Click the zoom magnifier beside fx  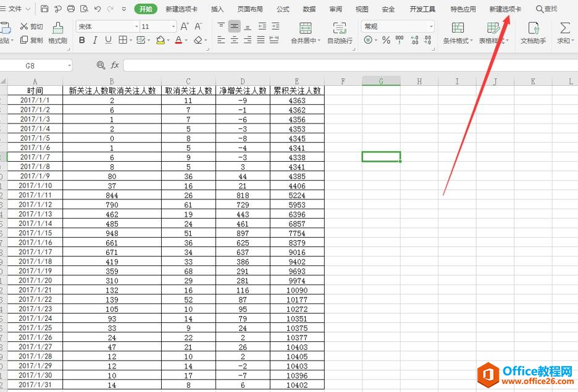pyautogui.click(x=100, y=65)
